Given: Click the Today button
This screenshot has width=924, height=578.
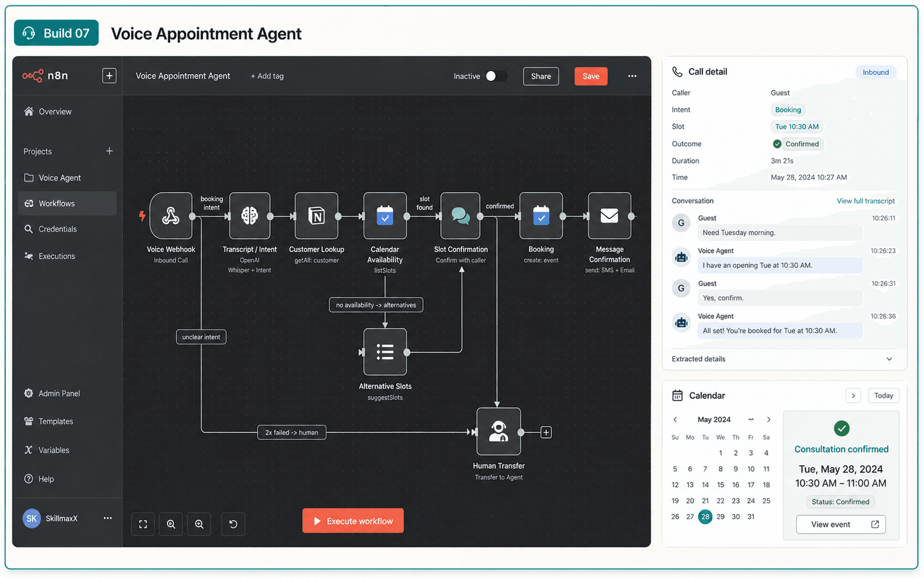Looking at the screenshot, I should [x=884, y=395].
